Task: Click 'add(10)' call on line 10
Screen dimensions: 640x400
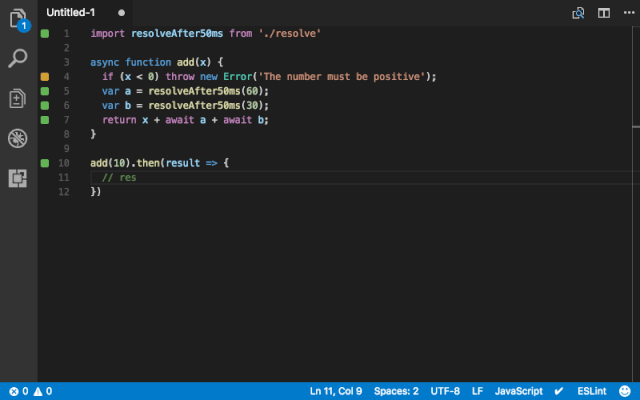Action: click(x=110, y=163)
